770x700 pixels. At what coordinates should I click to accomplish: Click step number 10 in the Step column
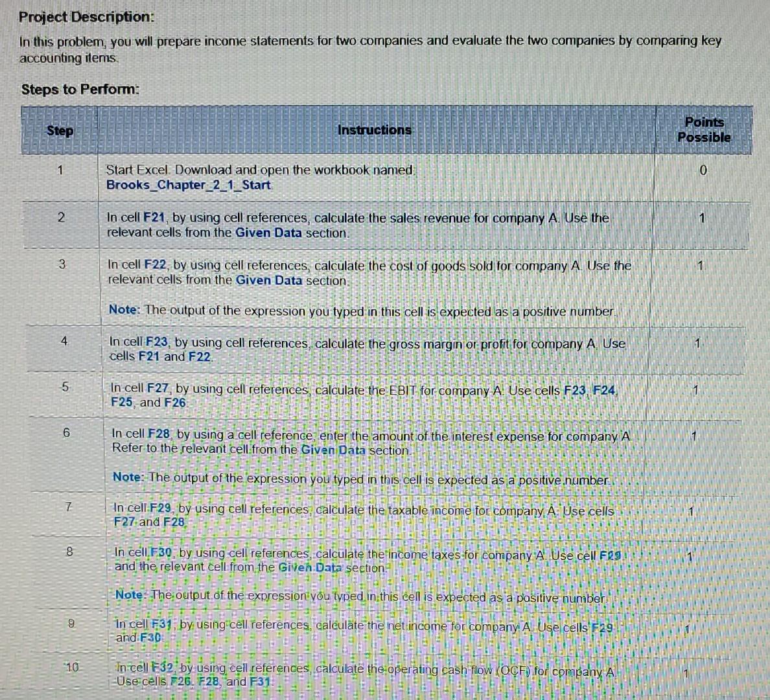[x=72, y=667]
